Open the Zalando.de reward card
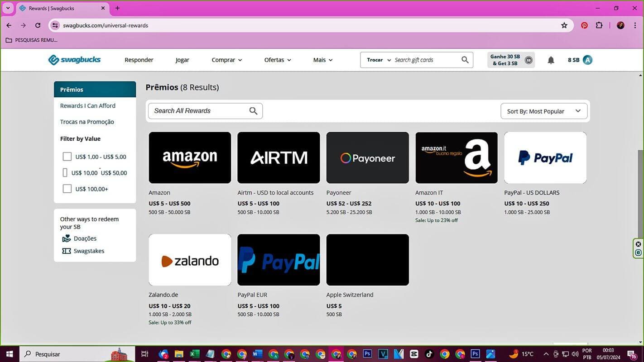 tap(190, 260)
